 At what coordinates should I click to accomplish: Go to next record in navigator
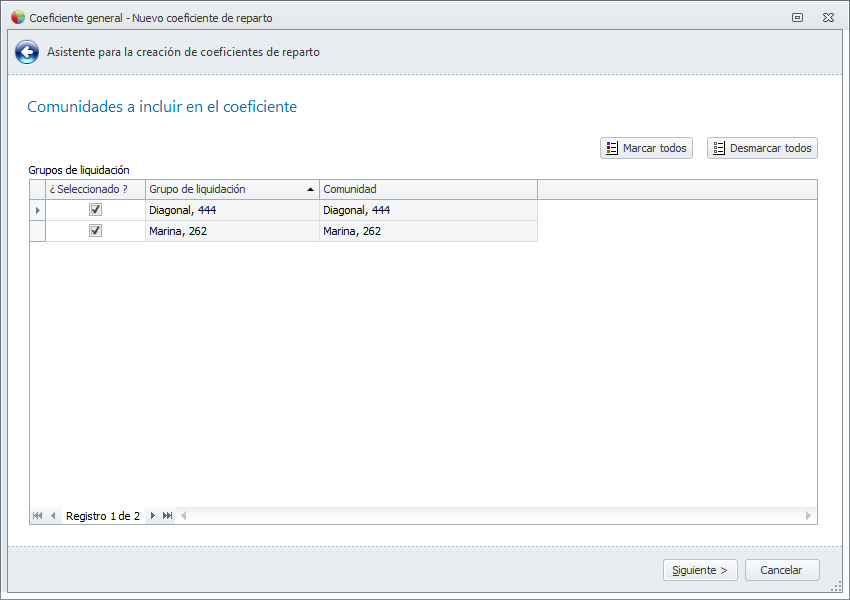(153, 516)
